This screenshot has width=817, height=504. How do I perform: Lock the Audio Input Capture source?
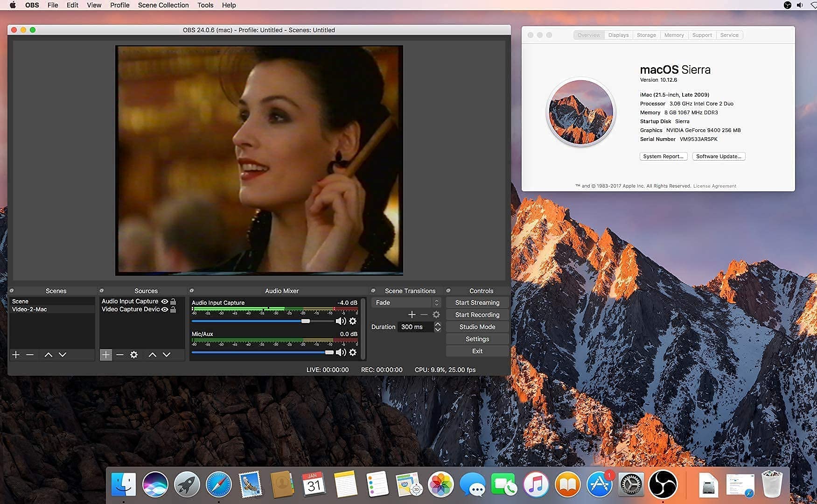(x=173, y=301)
